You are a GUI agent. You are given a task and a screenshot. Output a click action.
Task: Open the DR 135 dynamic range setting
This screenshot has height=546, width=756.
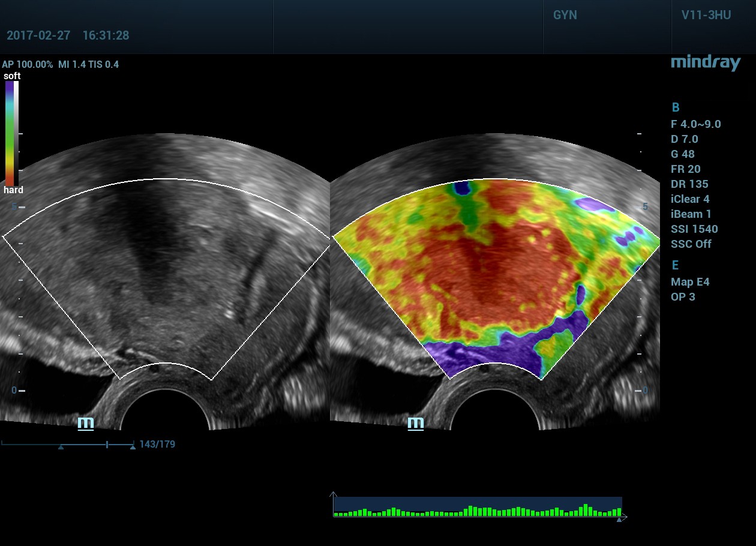689,184
